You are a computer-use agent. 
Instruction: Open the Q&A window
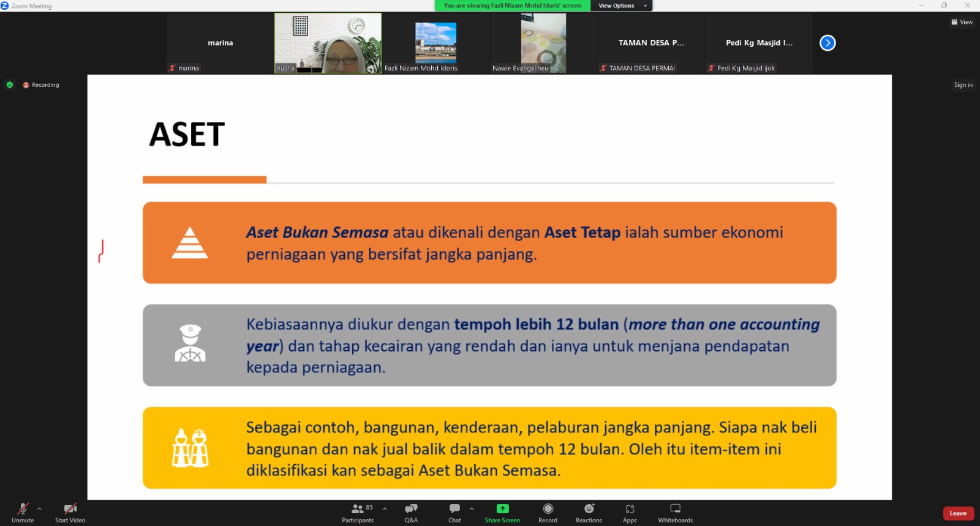(x=411, y=513)
